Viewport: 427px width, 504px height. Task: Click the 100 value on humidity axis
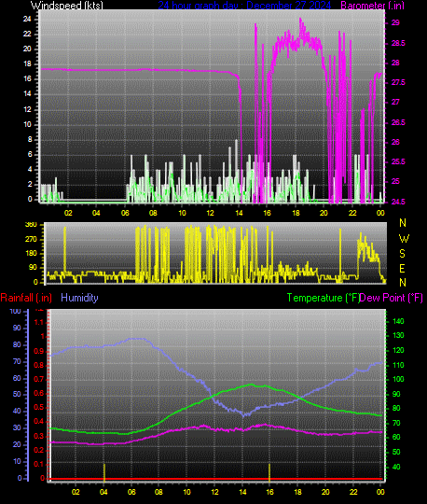[x=16, y=311]
